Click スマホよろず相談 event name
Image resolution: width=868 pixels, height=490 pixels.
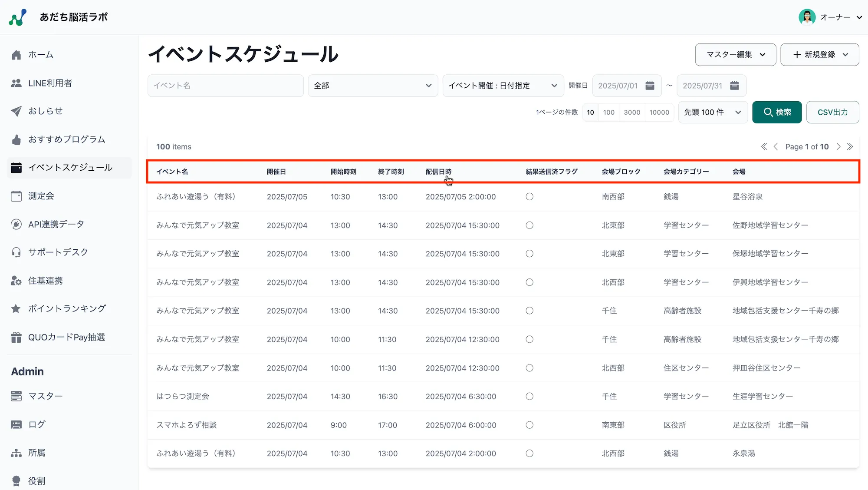pyautogui.click(x=187, y=425)
